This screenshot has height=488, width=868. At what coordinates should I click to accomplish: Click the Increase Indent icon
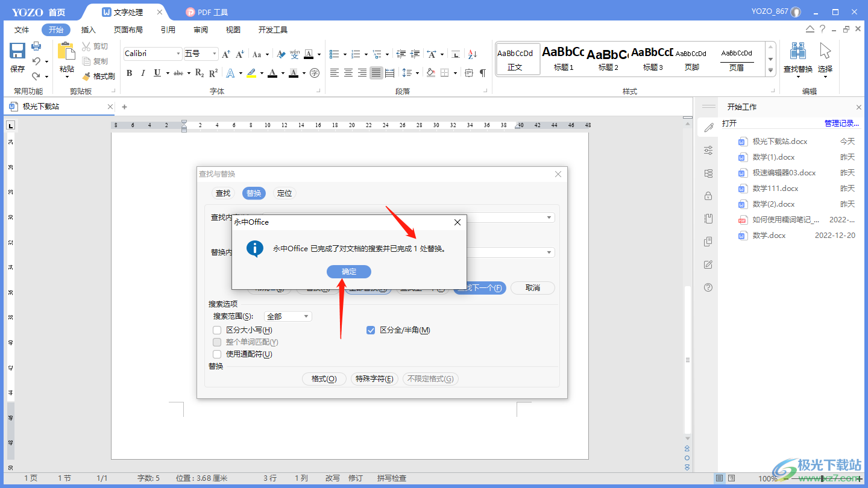415,54
